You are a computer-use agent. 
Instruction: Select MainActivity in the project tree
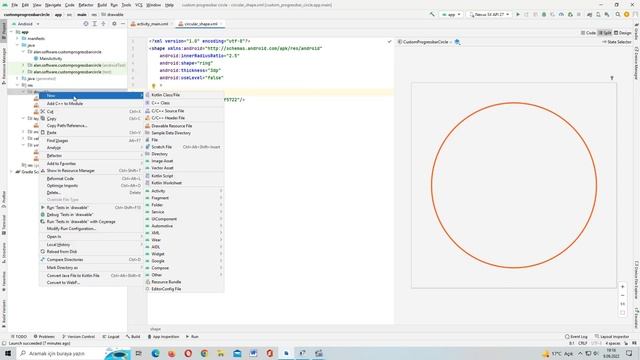tap(51, 58)
